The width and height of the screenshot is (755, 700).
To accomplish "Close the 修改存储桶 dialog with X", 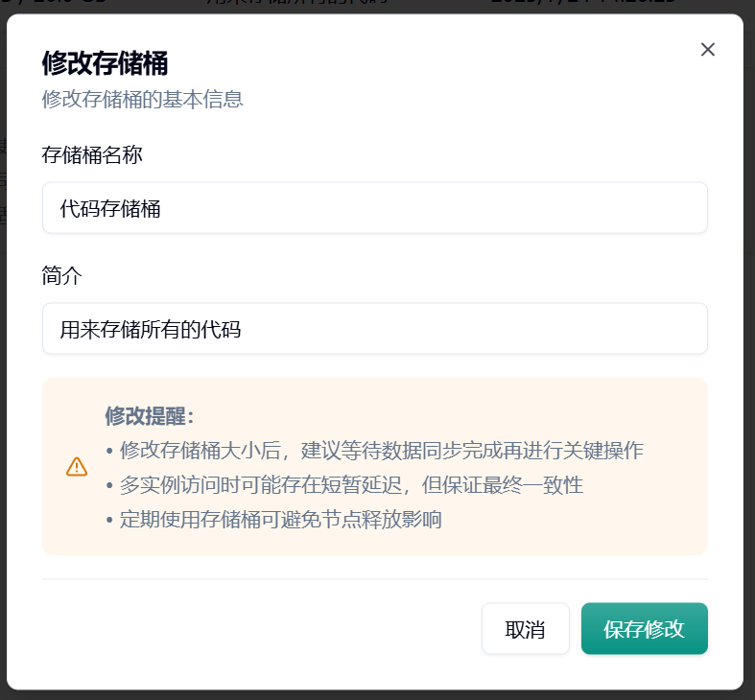I will (x=708, y=50).
